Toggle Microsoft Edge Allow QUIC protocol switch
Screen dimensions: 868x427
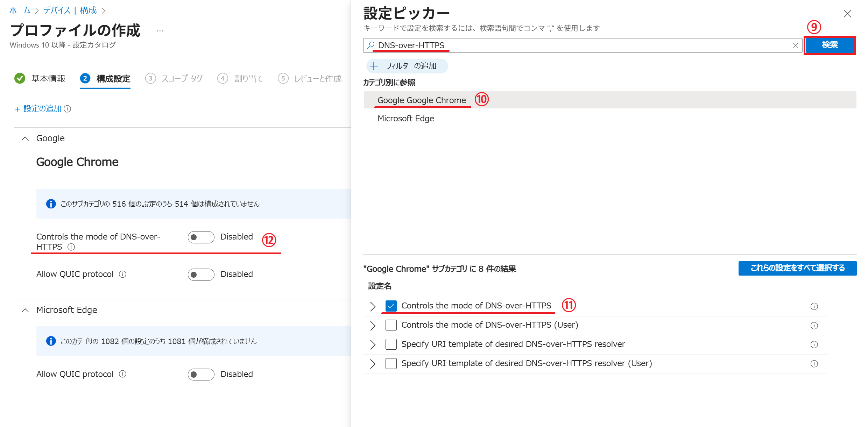point(201,375)
